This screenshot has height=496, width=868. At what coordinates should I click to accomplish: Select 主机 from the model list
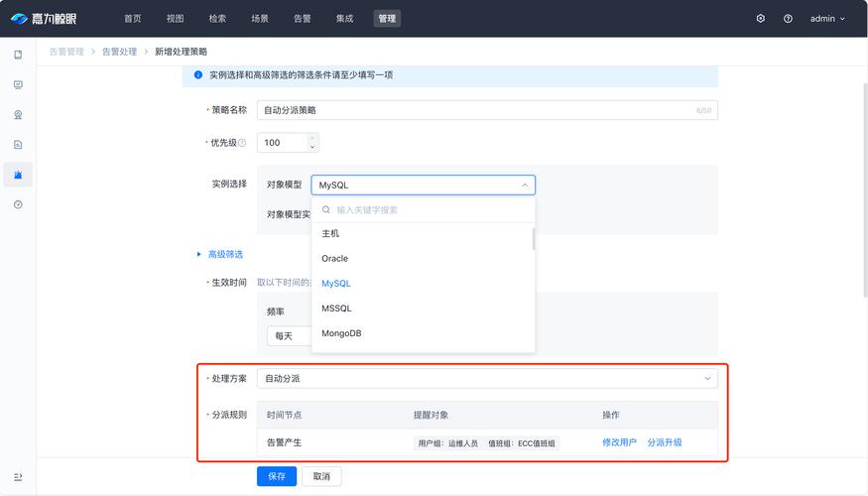coord(423,233)
